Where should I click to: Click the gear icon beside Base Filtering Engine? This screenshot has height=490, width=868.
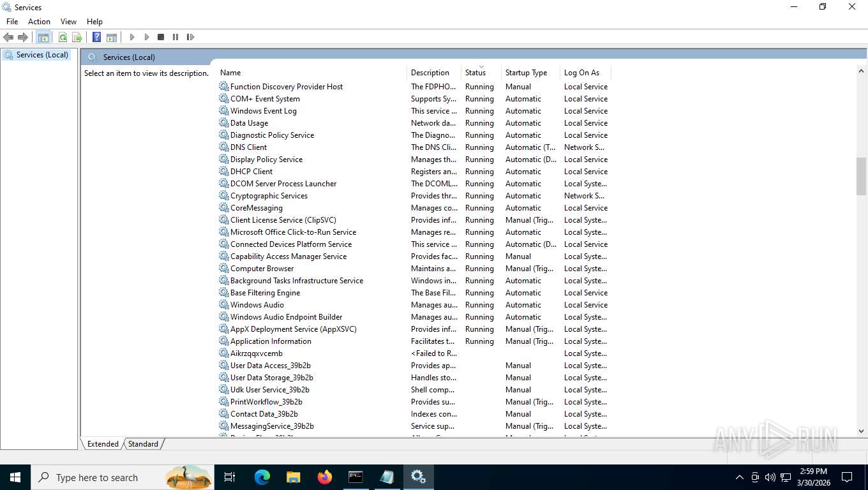tap(224, 292)
